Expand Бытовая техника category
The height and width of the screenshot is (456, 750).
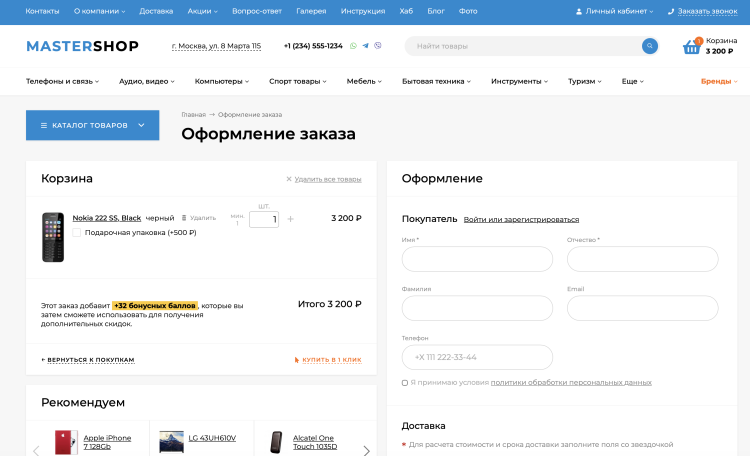[x=437, y=81]
